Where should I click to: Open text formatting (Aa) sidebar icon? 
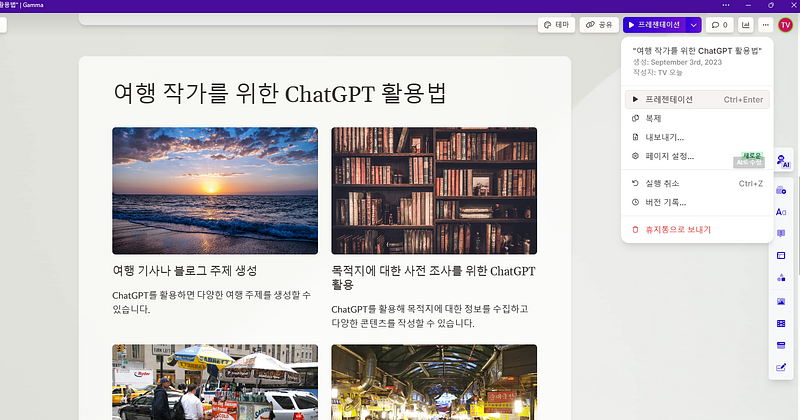coord(781,212)
